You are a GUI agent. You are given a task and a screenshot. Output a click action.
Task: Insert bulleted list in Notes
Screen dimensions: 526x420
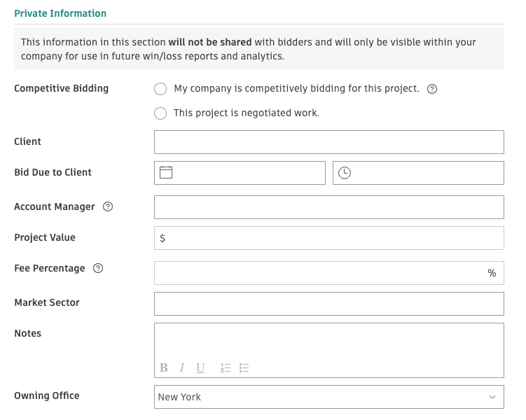click(x=244, y=367)
